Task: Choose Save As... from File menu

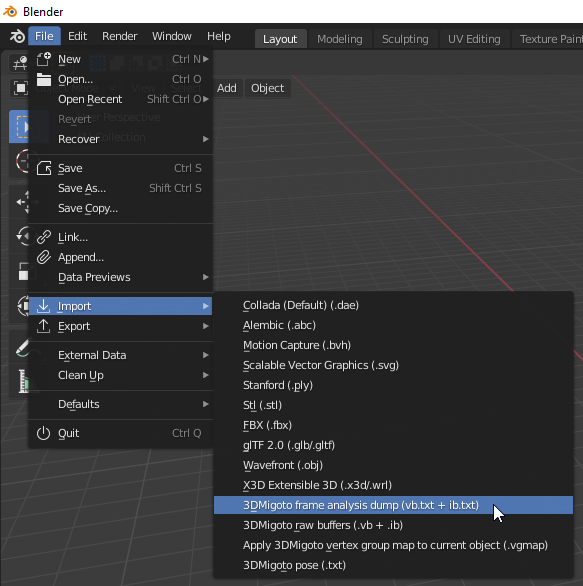Action: pyautogui.click(x=120, y=188)
